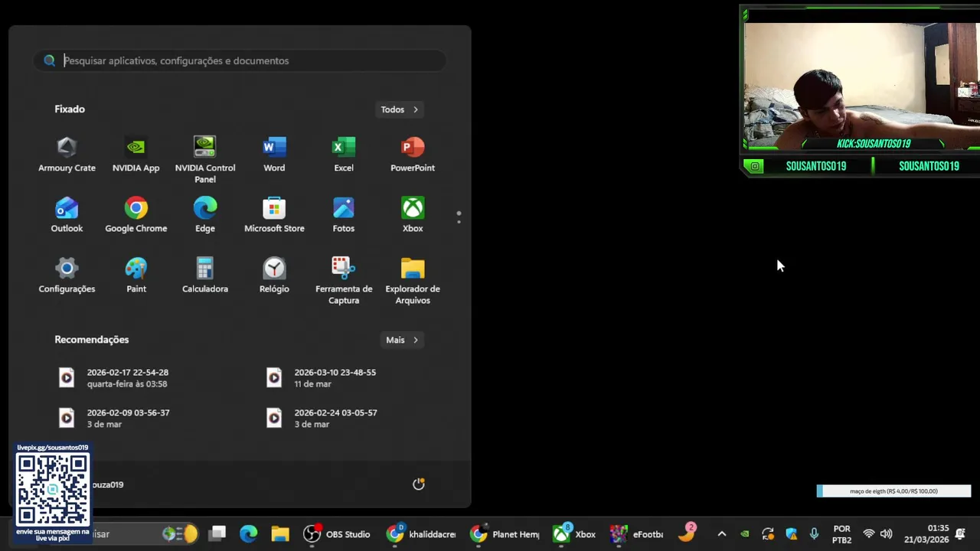Open Explorador de Arquivos pinned app
980x551 pixels.
pyautogui.click(x=413, y=281)
